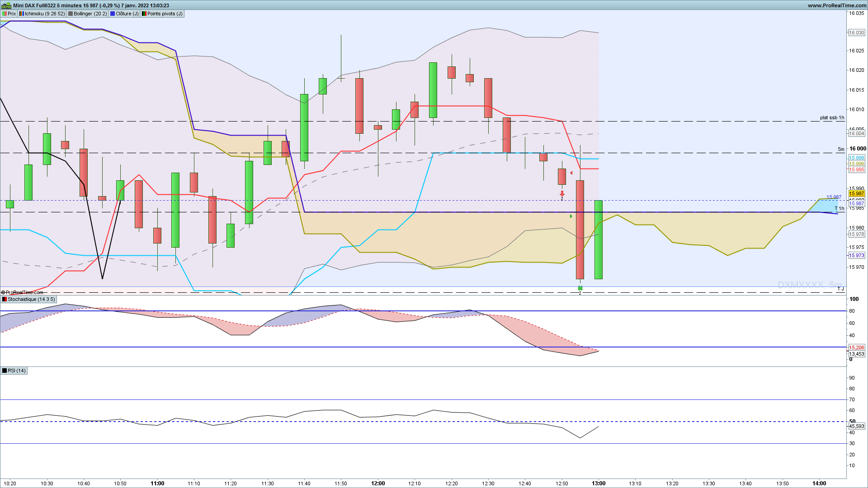Click the 11:00 label on the time axis
The width and height of the screenshot is (868, 488).
[x=157, y=483]
